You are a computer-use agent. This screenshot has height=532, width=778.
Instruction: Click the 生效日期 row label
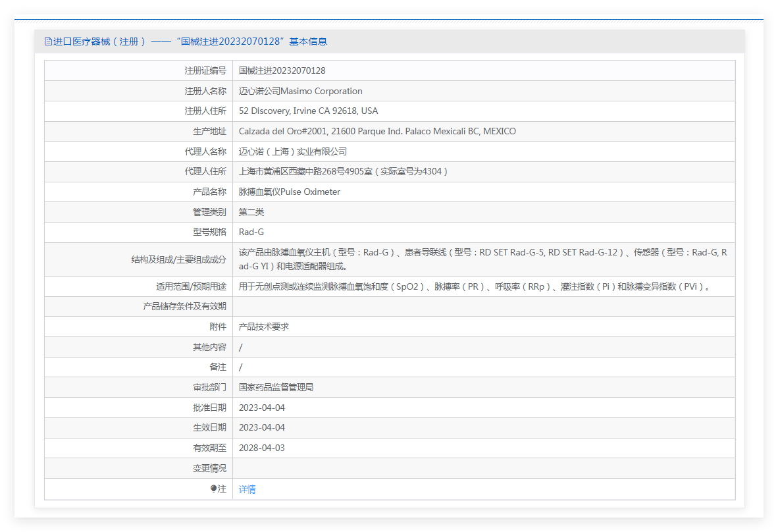point(209,427)
